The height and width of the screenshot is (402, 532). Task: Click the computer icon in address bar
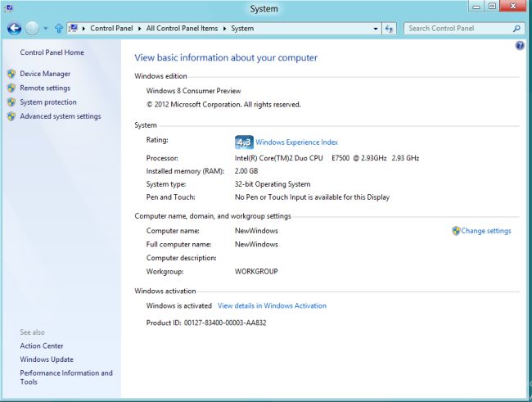click(74, 28)
